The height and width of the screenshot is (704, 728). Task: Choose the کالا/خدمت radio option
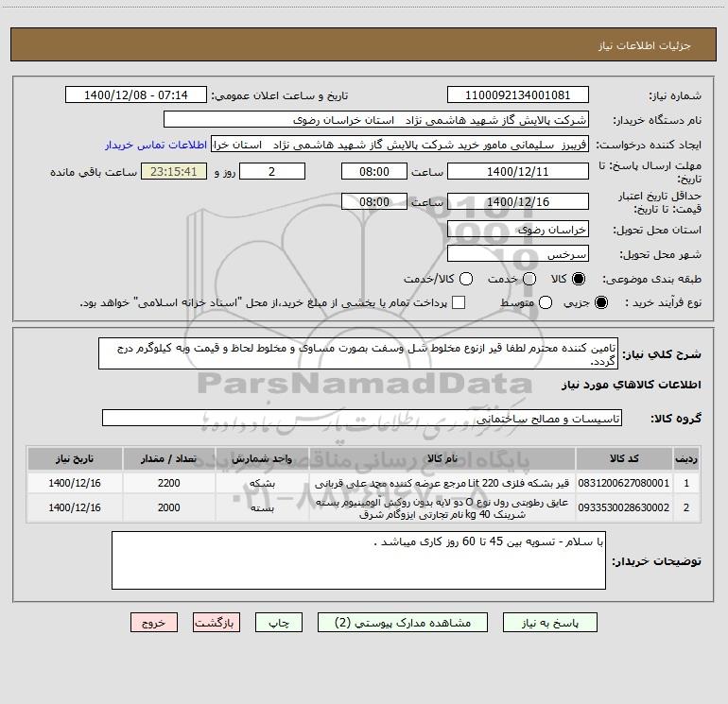(x=466, y=279)
